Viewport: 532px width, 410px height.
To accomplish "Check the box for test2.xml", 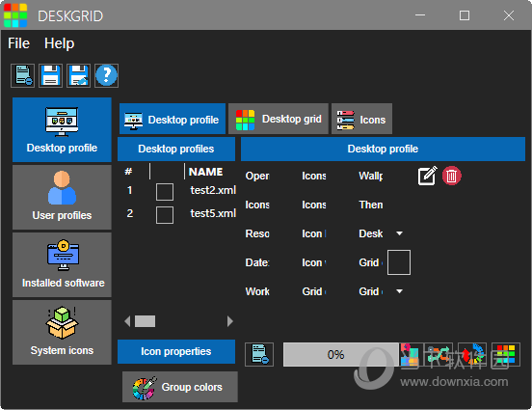I will pos(165,192).
